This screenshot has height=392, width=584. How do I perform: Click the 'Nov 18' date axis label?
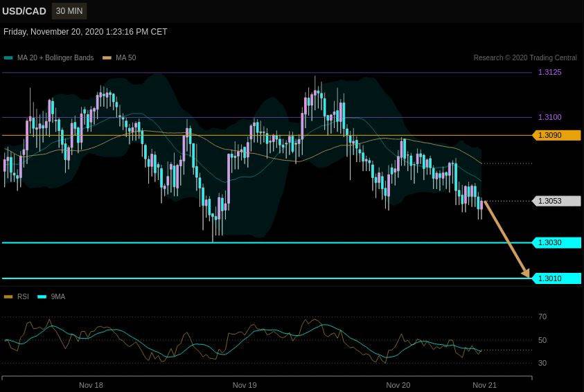pos(91,385)
